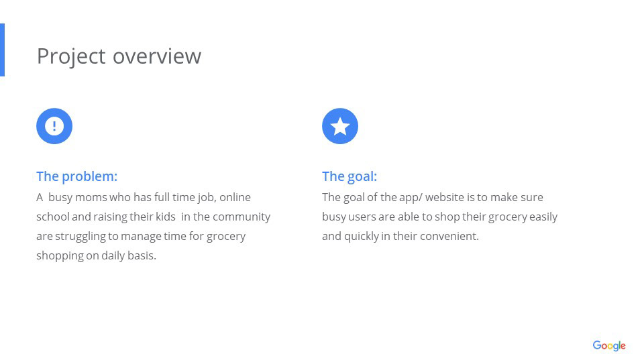Click the text "and quickly in their convenient."
The width and height of the screenshot is (644, 362).
[x=400, y=236]
